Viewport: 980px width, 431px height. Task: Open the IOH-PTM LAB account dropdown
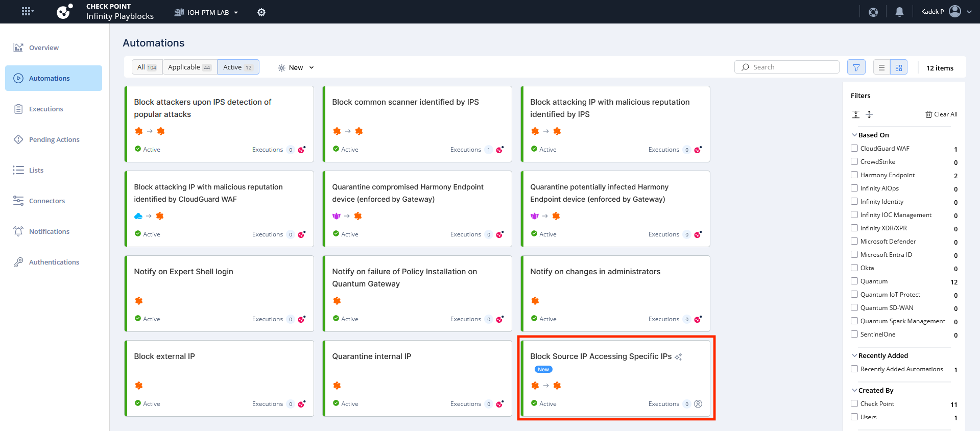click(x=207, y=12)
